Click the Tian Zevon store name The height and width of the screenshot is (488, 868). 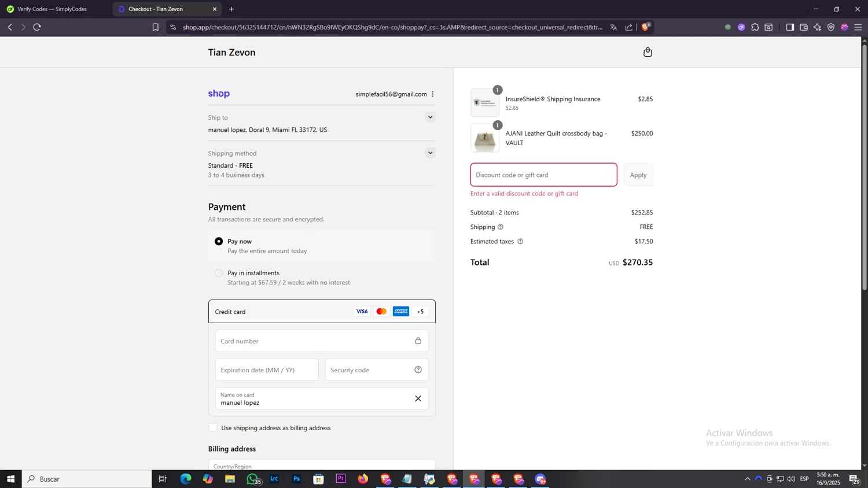pyautogui.click(x=231, y=53)
